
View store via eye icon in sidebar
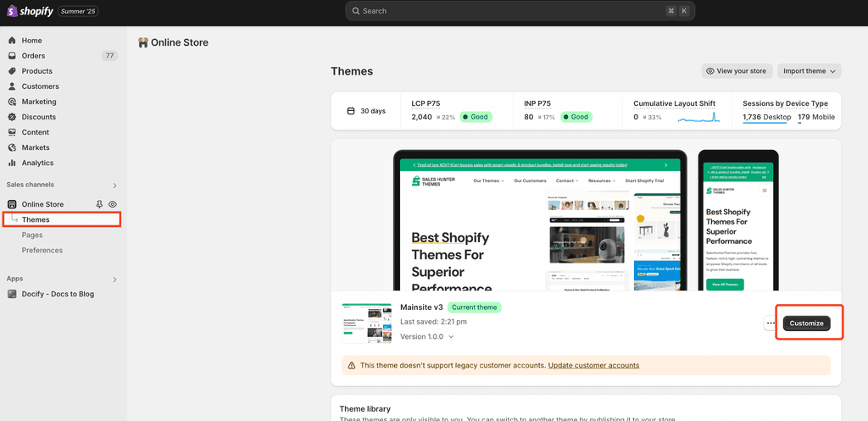[x=113, y=204]
